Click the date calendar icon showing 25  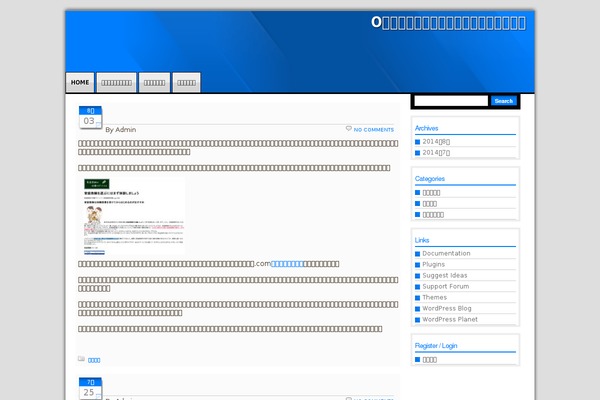pyautogui.click(x=90, y=389)
